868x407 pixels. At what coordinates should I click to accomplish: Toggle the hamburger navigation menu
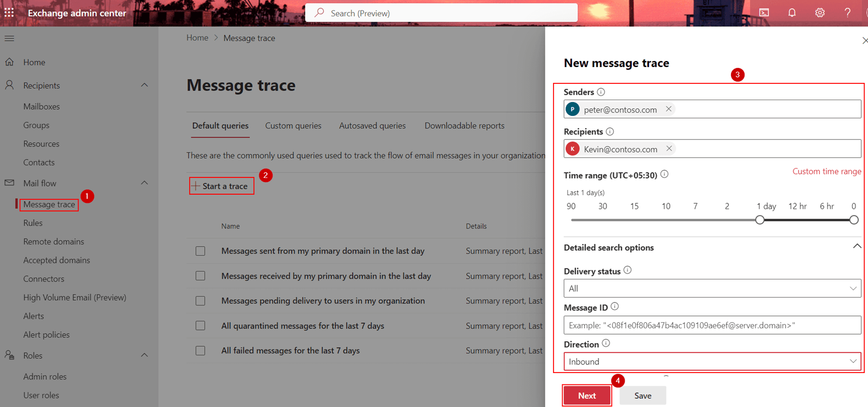(9, 38)
